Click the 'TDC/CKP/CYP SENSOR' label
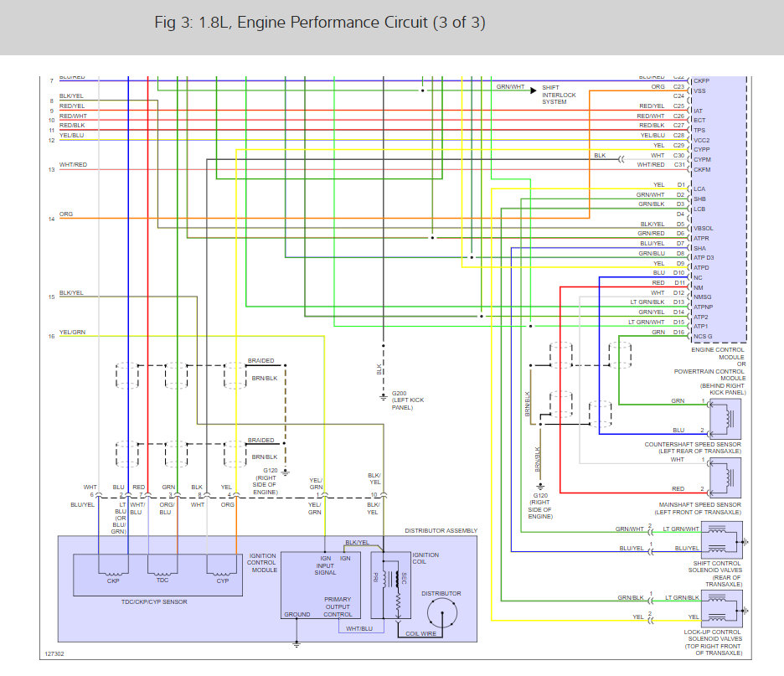Screen dimensions: 784x676 click(x=154, y=602)
